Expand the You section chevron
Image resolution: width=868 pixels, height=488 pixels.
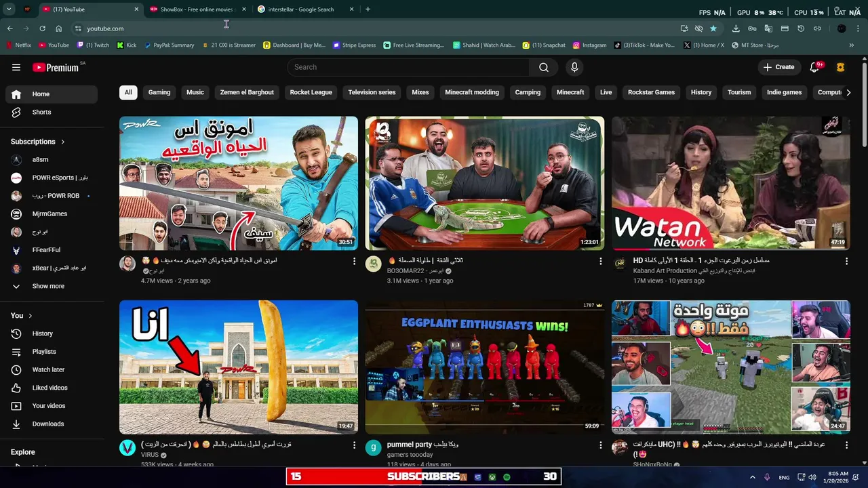tap(31, 316)
